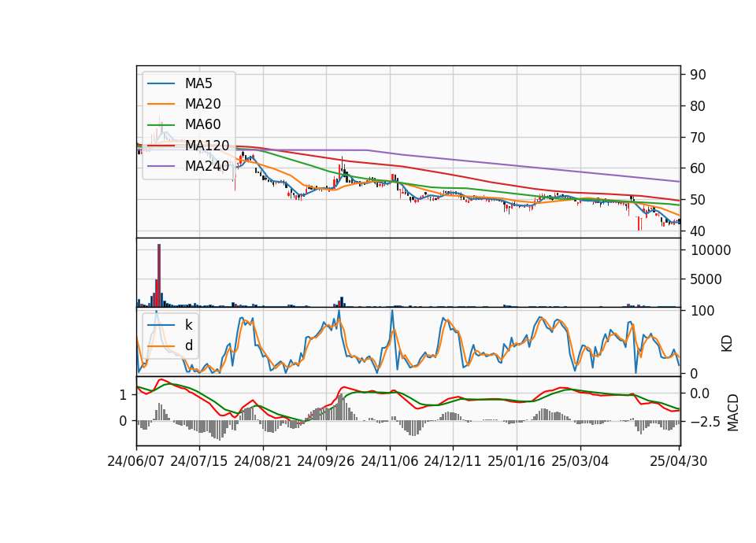Click the 24/11/06 date axis label

pyautogui.click(x=389, y=461)
